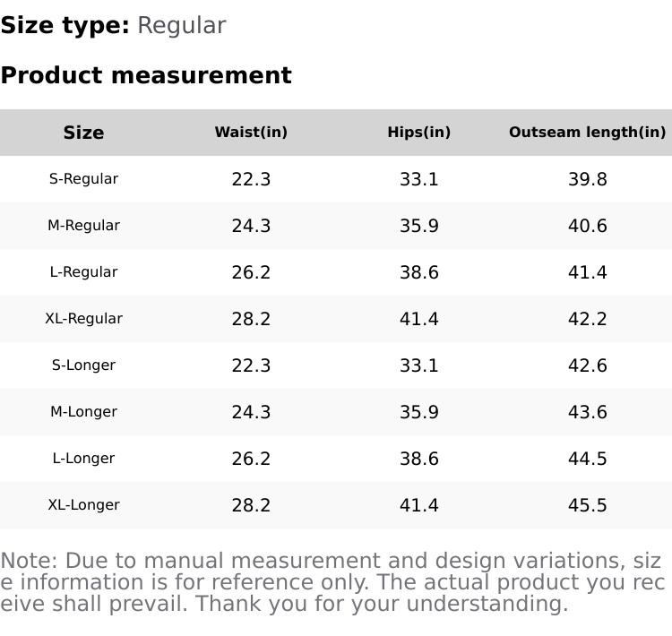672x636 pixels.
Task: Select the XL-Regular size row label
Action: (x=83, y=319)
